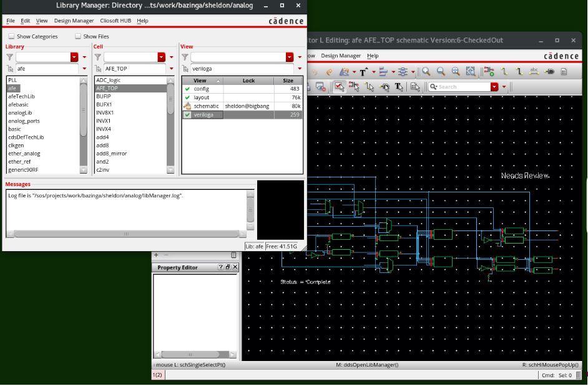
Task: Click the View column header to sort
Action: coord(202,81)
